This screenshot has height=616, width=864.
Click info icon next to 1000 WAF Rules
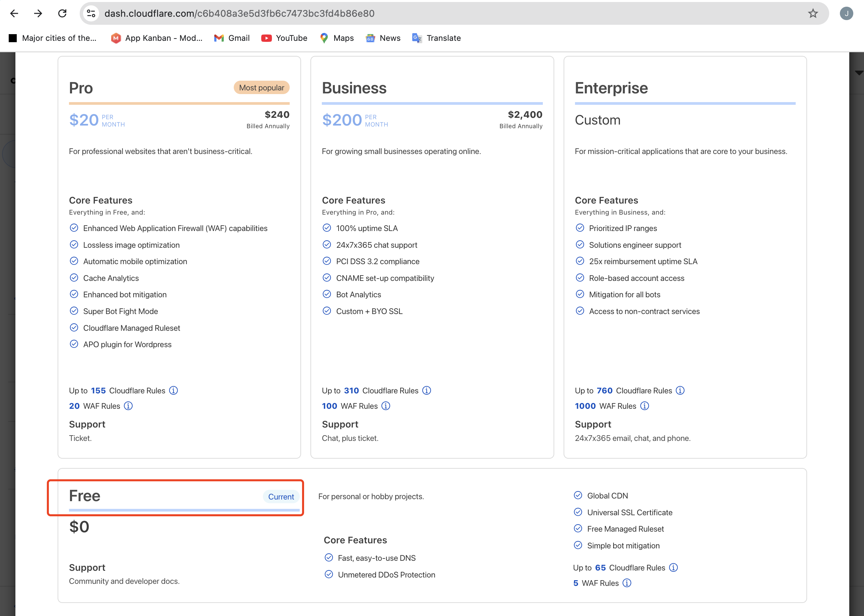(x=644, y=406)
